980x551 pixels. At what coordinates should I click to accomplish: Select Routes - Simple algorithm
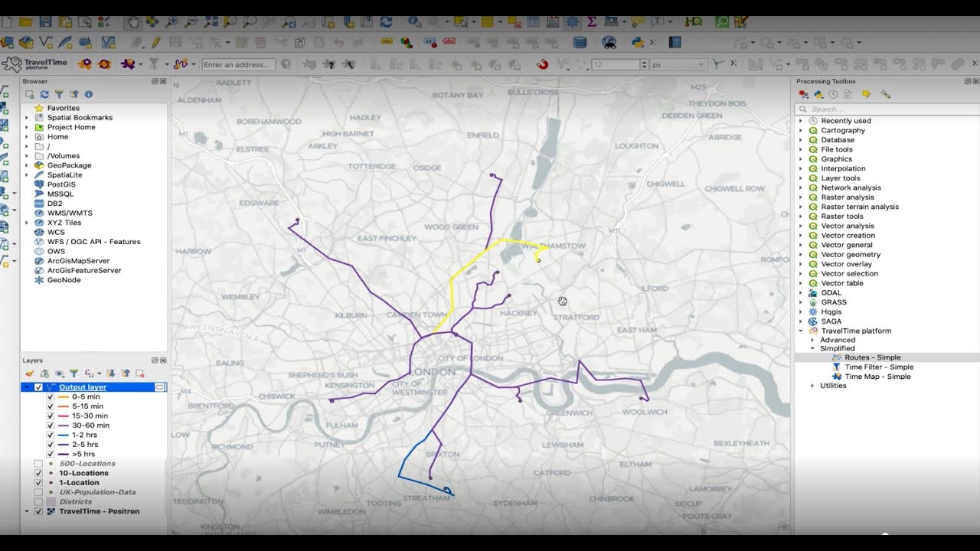[873, 357]
